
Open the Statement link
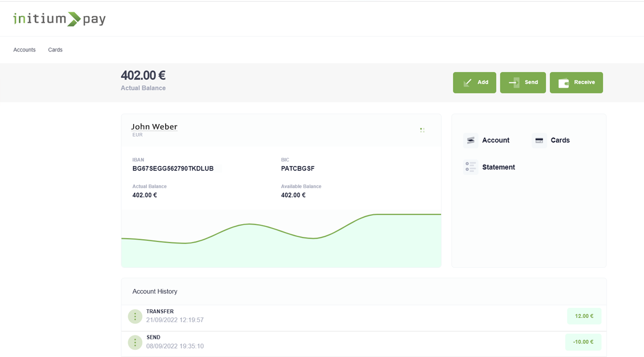pyautogui.click(x=499, y=167)
